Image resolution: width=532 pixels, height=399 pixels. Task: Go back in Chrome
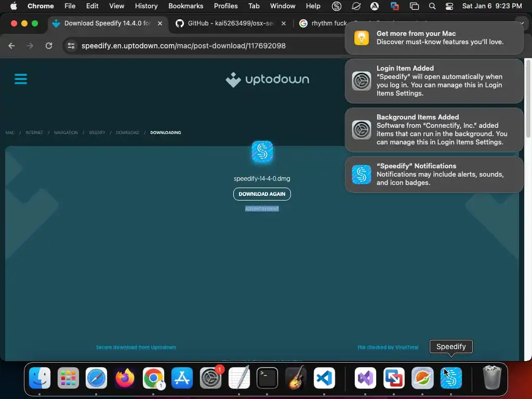coord(11,46)
